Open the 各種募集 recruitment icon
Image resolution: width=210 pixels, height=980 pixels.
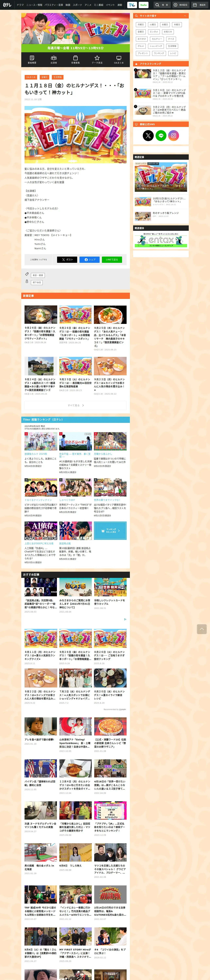(x=75, y=60)
